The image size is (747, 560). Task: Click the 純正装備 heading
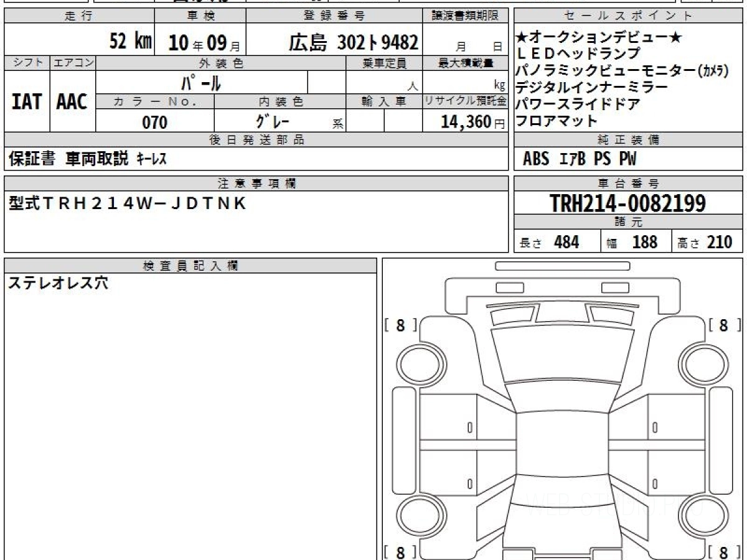(x=628, y=139)
